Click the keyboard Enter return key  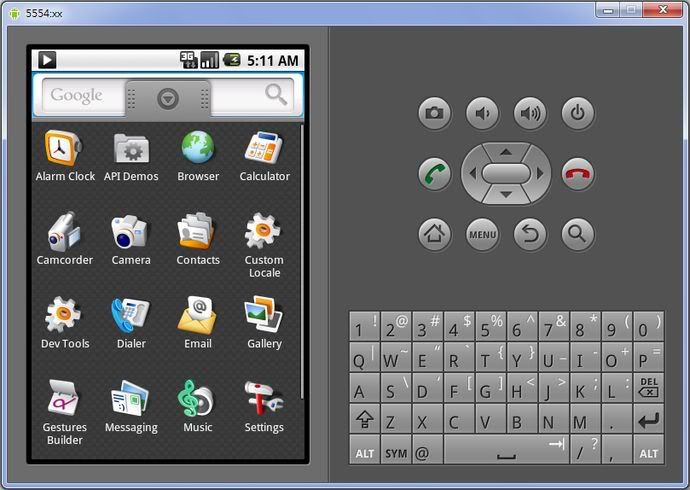pyautogui.click(x=649, y=419)
